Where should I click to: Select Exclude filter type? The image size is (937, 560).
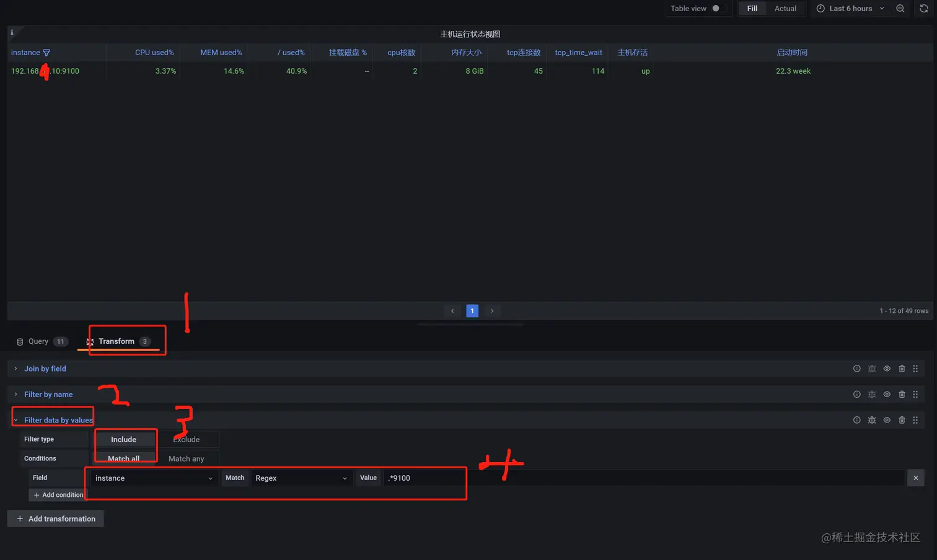point(187,439)
